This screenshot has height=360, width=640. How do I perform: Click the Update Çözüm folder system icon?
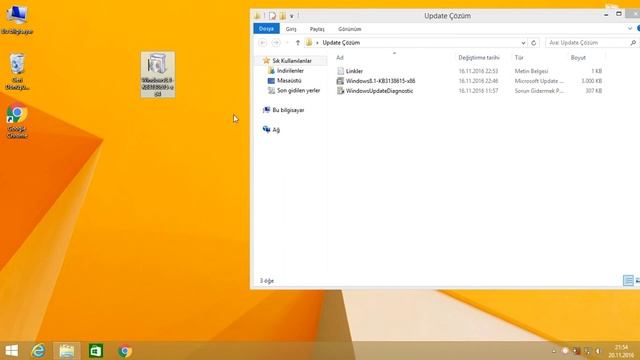point(257,16)
